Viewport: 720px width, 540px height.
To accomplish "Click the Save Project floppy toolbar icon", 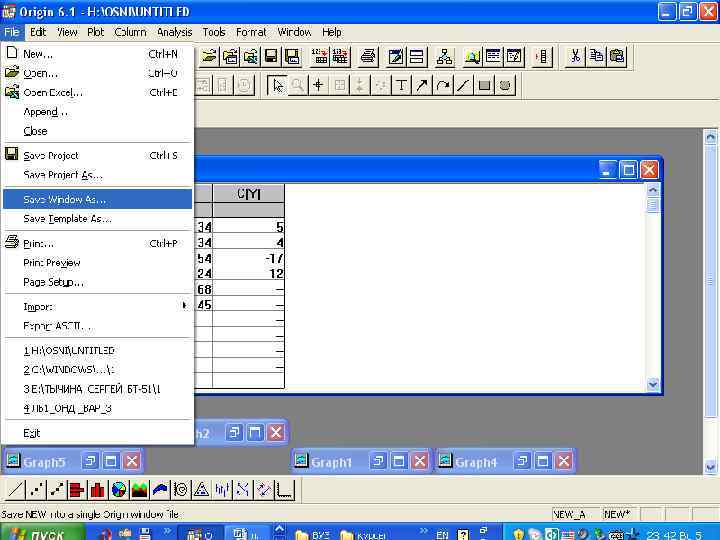I will 271,57.
